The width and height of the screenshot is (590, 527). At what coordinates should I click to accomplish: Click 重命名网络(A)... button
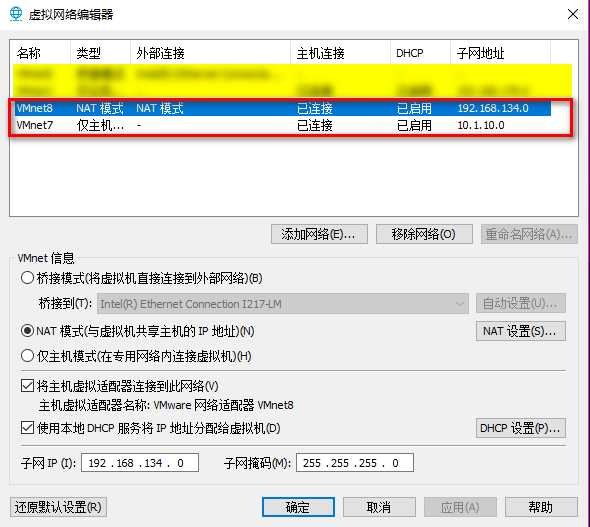click(529, 234)
